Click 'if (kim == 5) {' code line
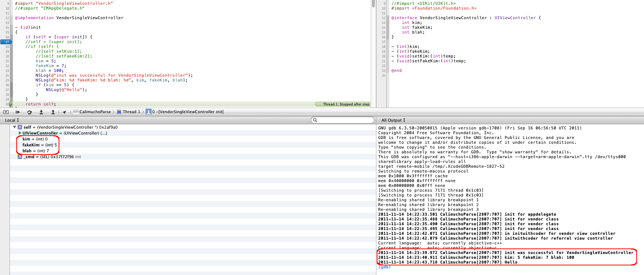The image size is (644, 275). (55, 85)
